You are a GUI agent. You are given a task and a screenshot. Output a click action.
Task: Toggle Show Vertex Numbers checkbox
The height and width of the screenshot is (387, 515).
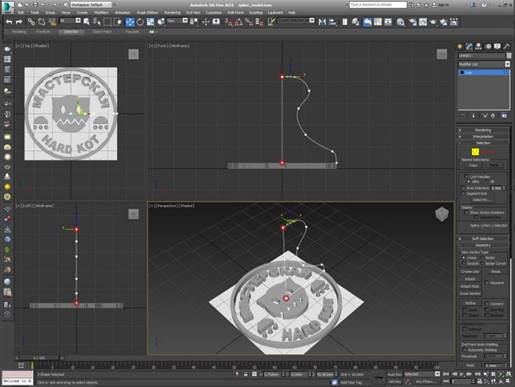[x=466, y=212]
